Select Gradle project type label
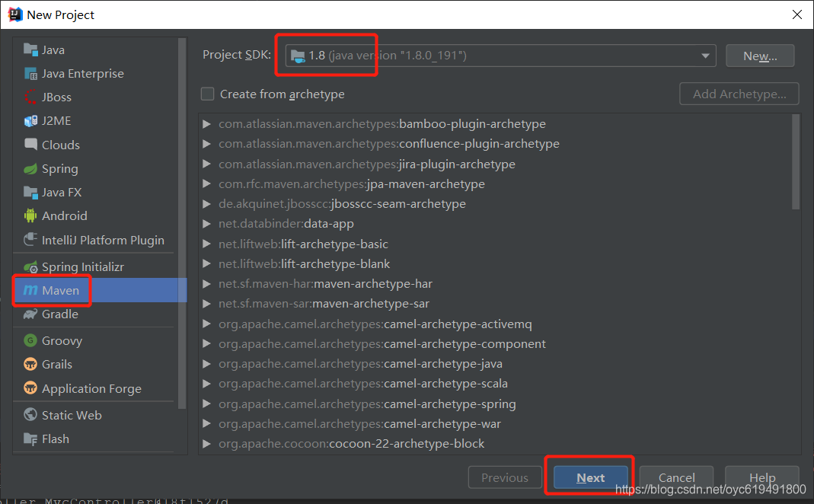This screenshot has width=814, height=504. (60, 314)
